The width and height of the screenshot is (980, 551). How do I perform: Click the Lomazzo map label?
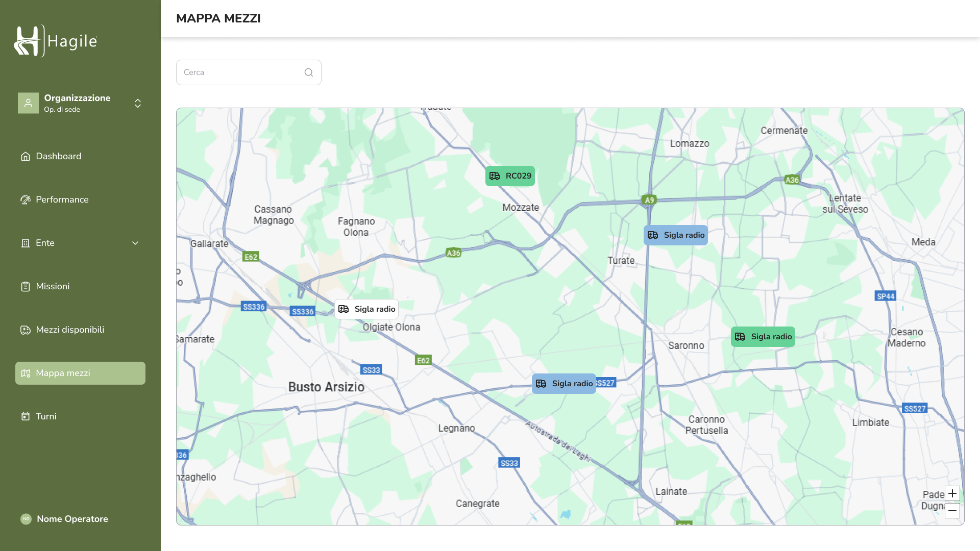690,144
